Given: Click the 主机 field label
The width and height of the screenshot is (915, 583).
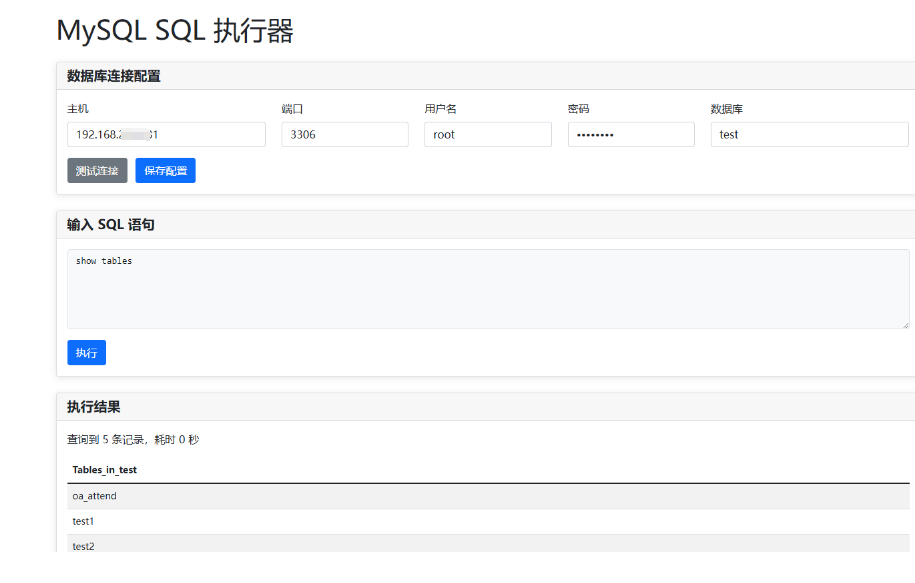Looking at the screenshot, I should coord(78,109).
